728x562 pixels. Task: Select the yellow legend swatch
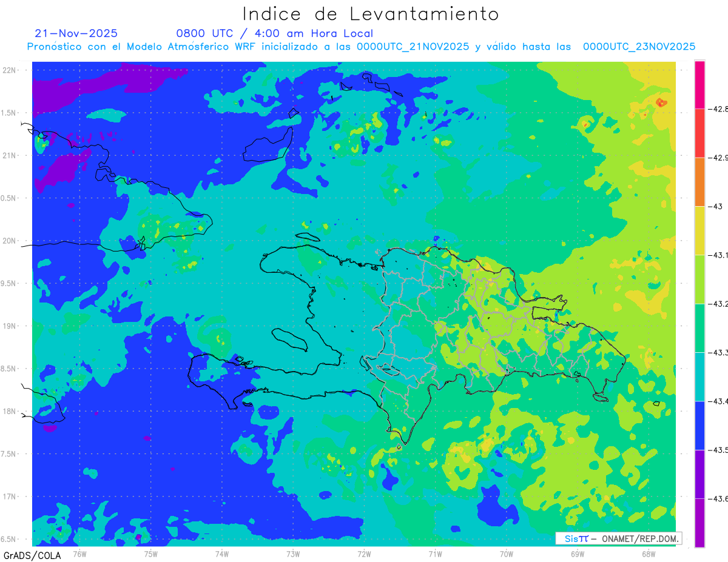pos(699,231)
